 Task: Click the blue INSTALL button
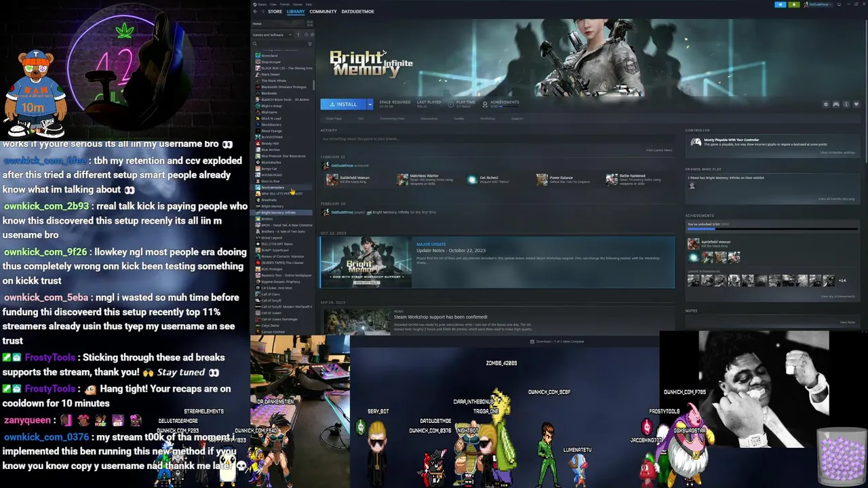(343, 104)
